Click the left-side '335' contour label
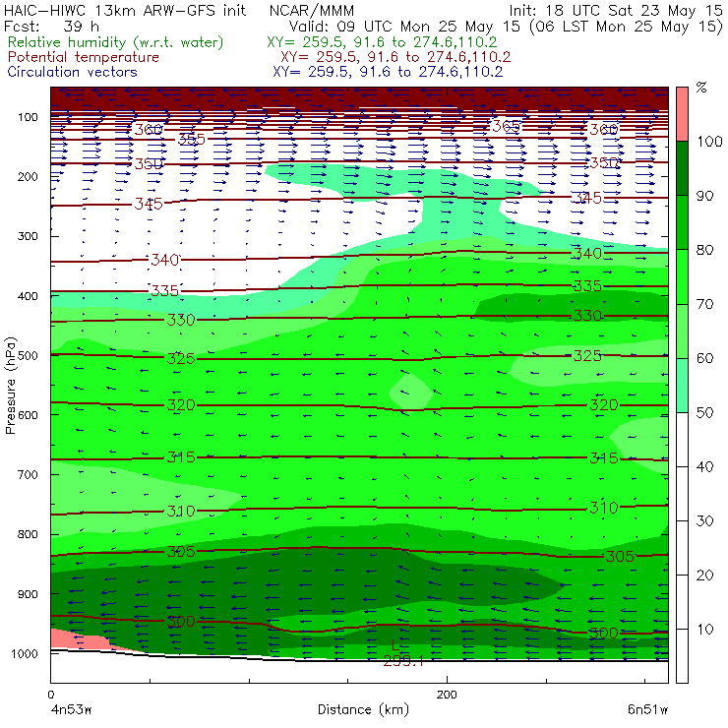 point(165,290)
